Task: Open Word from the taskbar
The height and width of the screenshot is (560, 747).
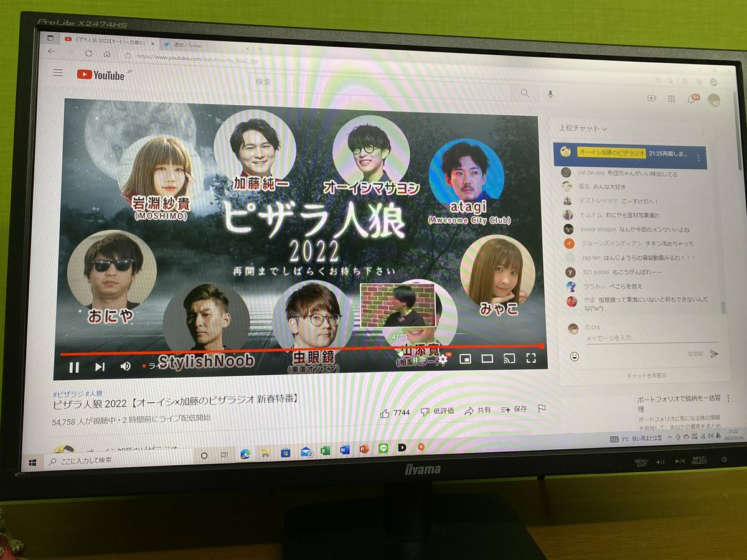Action: (344, 450)
